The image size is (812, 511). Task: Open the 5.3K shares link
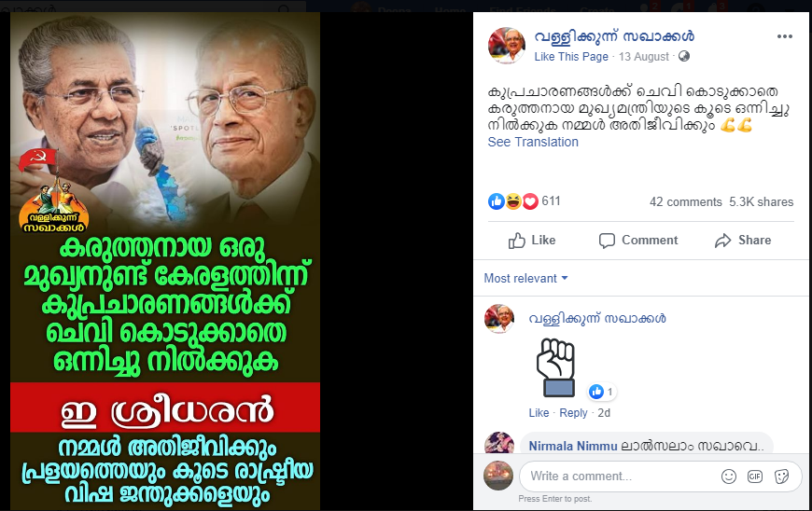[762, 202]
